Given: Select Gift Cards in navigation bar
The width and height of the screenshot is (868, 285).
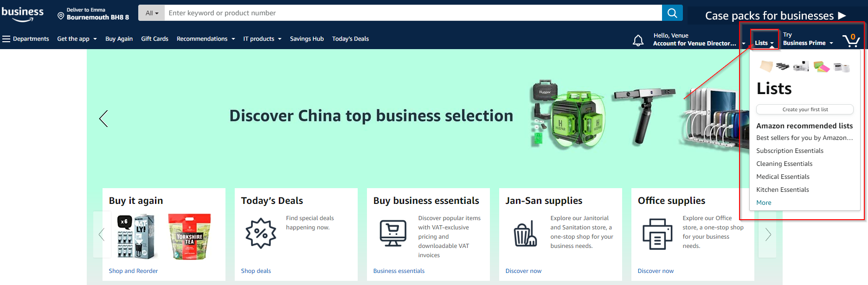Looking at the screenshot, I should click(x=154, y=39).
